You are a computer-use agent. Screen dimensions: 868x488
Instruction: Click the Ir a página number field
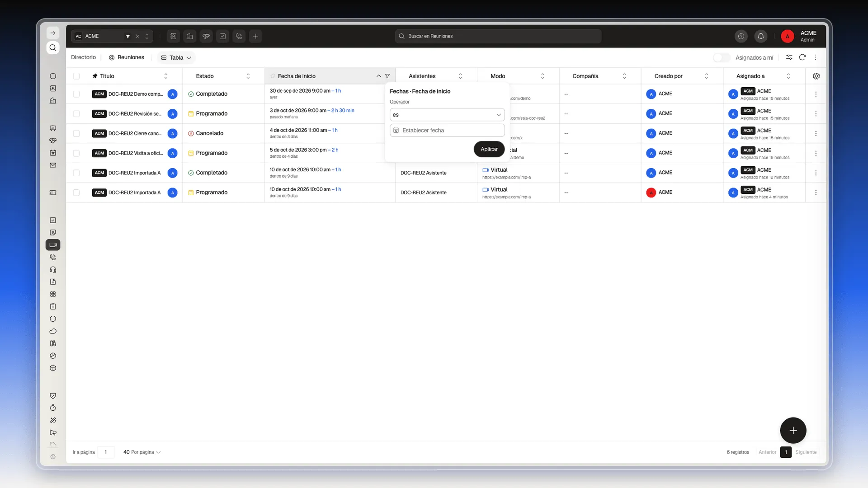click(106, 452)
